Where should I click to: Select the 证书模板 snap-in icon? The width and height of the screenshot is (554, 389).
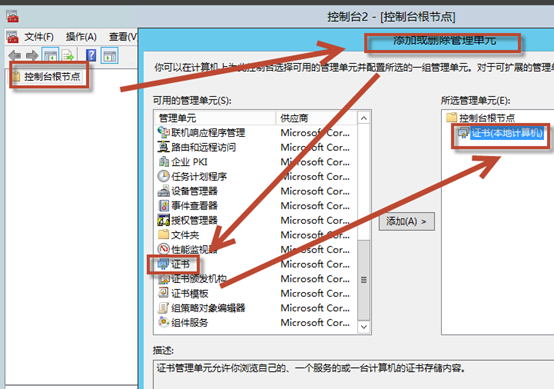[163, 293]
